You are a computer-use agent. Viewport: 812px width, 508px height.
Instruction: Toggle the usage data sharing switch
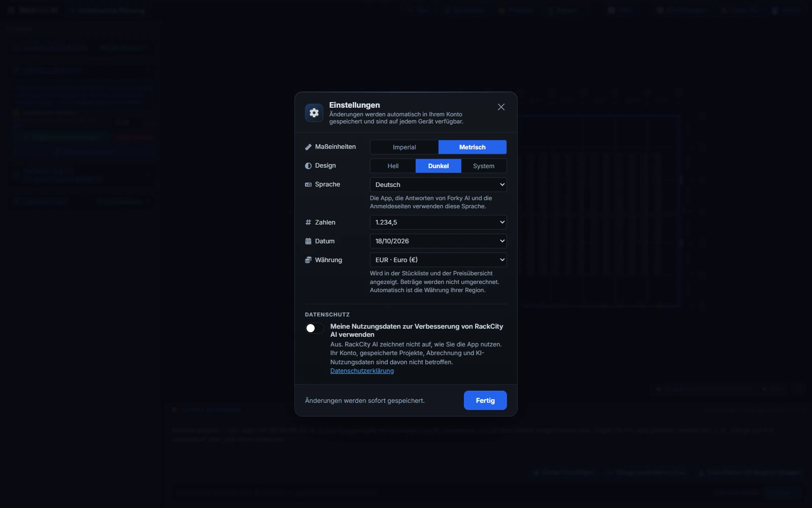pyautogui.click(x=315, y=328)
